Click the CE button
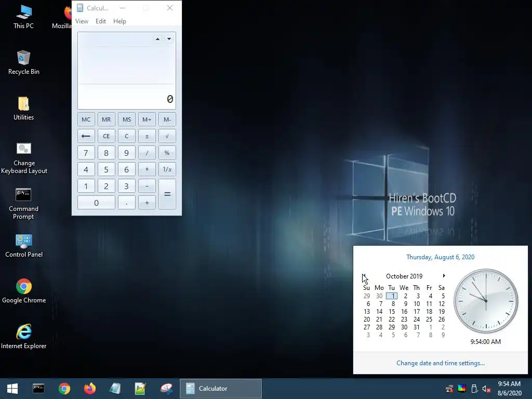The width and height of the screenshot is (532, 399). point(106,136)
